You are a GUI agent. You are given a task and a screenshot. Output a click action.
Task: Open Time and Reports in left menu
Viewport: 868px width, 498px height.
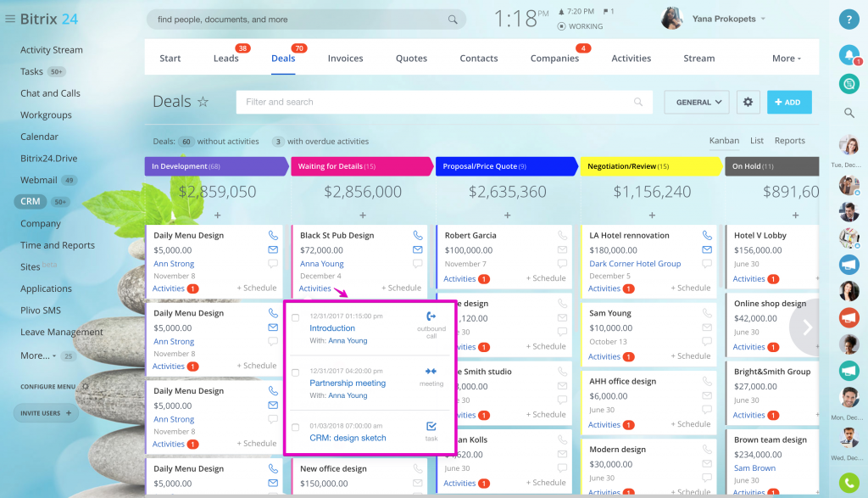(x=58, y=245)
